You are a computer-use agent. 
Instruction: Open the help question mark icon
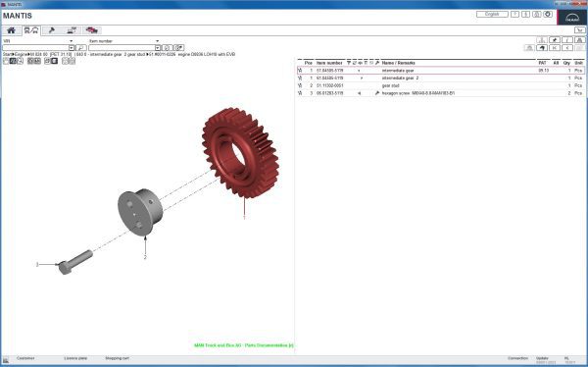(514, 15)
